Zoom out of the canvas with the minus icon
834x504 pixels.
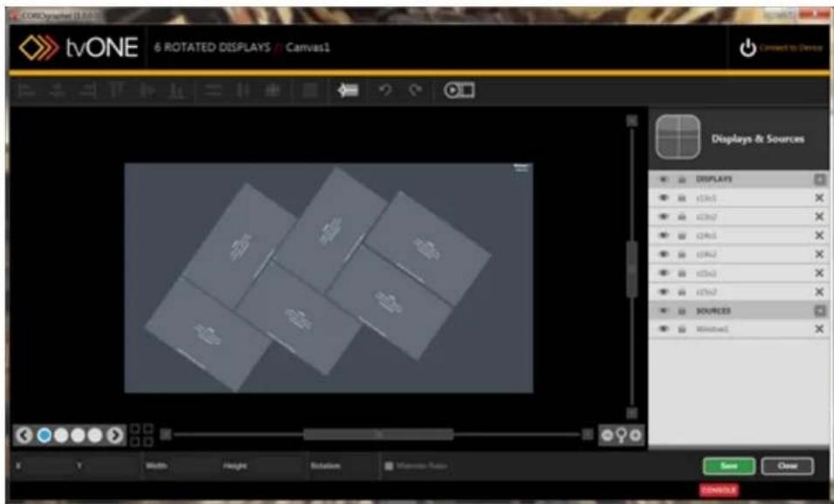tap(607, 435)
